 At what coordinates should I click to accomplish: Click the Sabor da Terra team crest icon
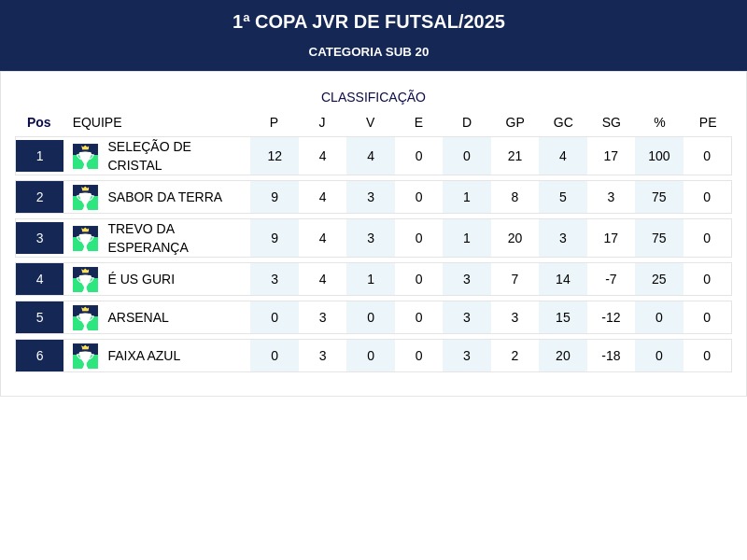point(85,197)
